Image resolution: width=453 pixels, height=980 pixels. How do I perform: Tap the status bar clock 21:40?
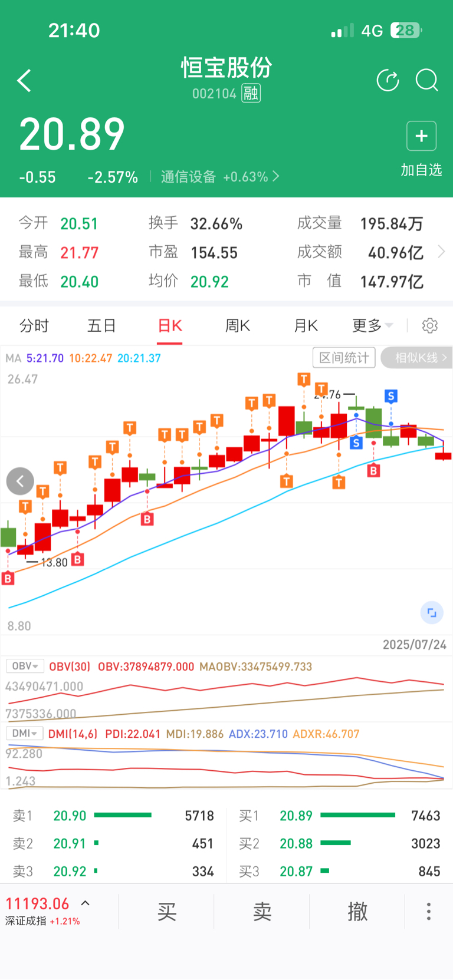pyautogui.click(x=74, y=30)
